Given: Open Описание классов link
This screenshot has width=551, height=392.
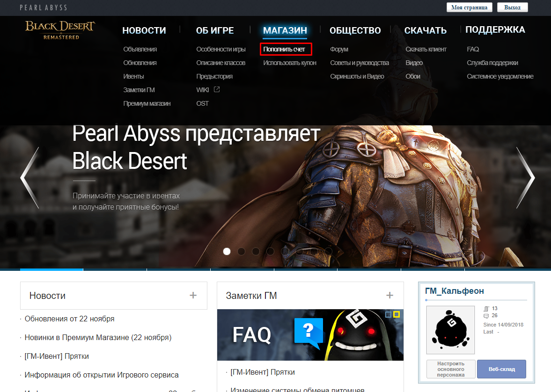Looking at the screenshot, I should (220, 63).
